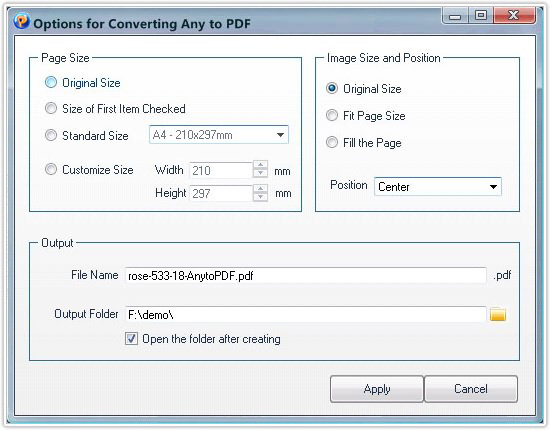Uncheck Open the folder after creating
This screenshot has width=550, height=430.
pyautogui.click(x=131, y=339)
